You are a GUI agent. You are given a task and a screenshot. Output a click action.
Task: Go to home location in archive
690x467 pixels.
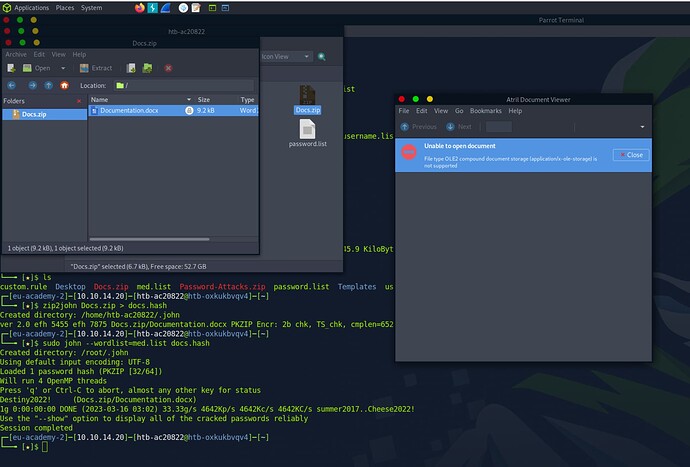click(x=64, y=86)
